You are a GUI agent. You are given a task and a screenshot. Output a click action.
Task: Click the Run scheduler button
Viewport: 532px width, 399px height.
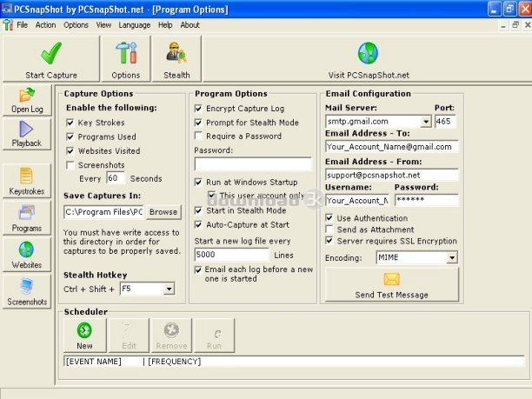pyautogui.click(x=214, y=336)
